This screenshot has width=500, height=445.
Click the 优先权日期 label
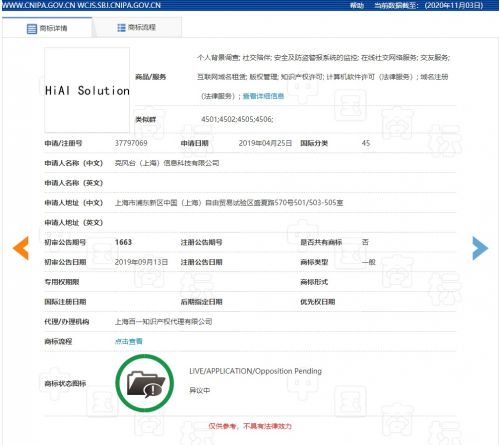tap(318, 302)
